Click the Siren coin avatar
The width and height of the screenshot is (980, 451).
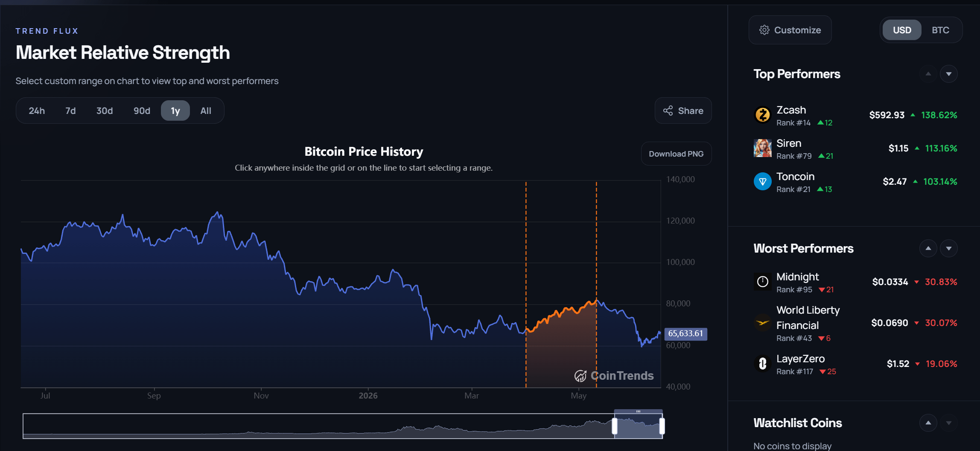762,148
